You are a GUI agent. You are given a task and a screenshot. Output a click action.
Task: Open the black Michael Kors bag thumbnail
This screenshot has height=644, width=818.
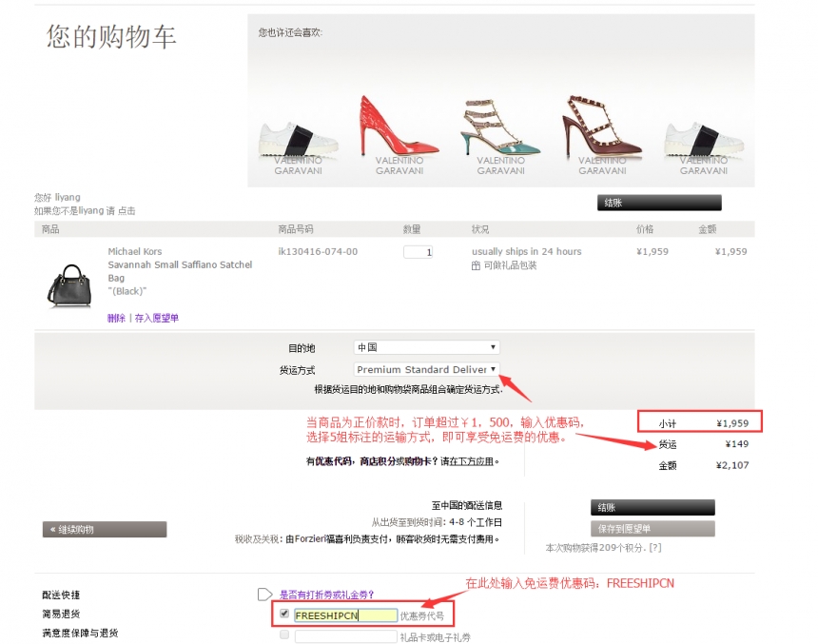(x=69, y=285)
